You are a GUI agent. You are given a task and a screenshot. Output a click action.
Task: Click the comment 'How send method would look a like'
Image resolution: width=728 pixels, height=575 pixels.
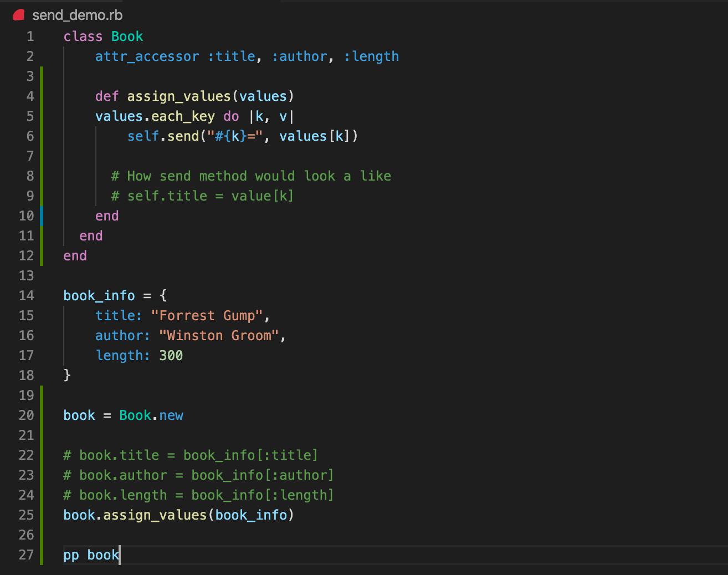(251, 176)
